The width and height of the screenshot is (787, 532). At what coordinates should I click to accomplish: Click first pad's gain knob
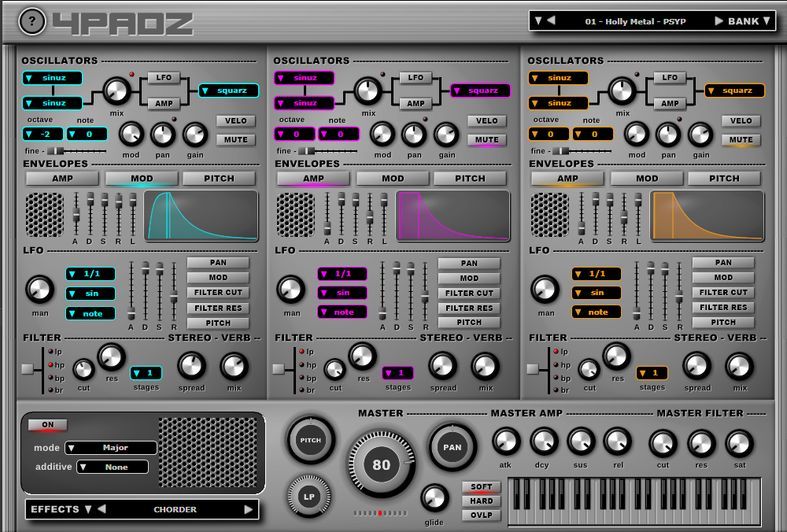click(x=194, y=135)
